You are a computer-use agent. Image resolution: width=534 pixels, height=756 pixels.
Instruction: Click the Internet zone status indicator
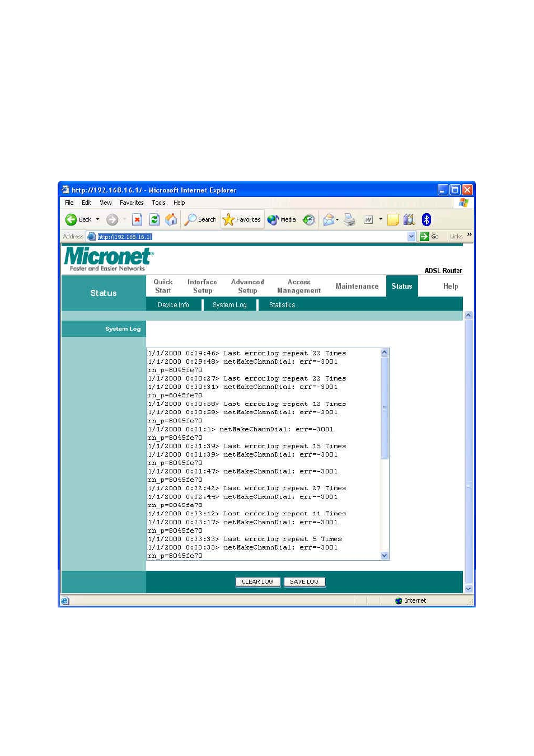(x=410, y=600)
